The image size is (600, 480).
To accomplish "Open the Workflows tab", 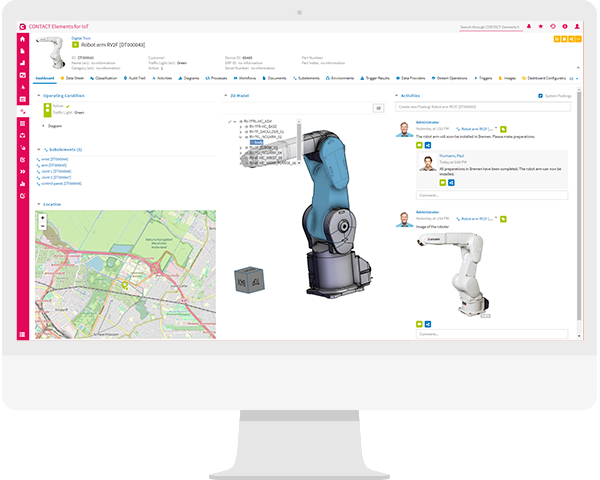I will [x=245, y=78].
